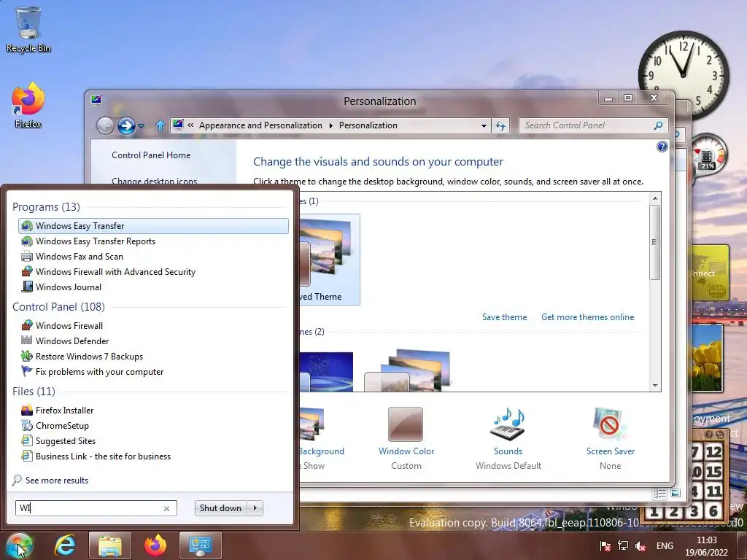Select the Unsaved Theme thumbnail
The height and width of the screenshot is (560, 747).
point(329,260)
